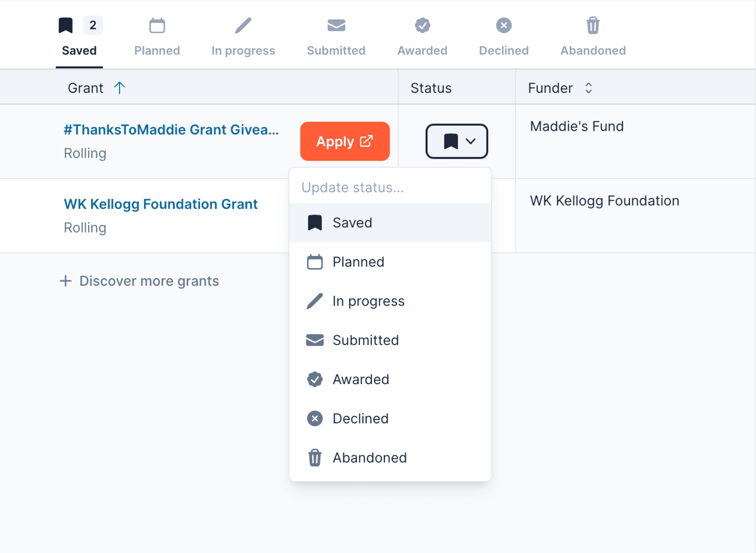Click the Awarded checkmark badge icon
The height and width of the screenshot is (553, 756).
[x=422, y=25]
